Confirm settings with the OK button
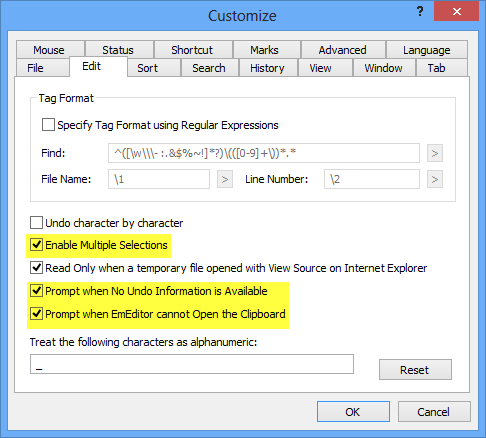Viewport: 486px width, 438px height. point(353,412)
